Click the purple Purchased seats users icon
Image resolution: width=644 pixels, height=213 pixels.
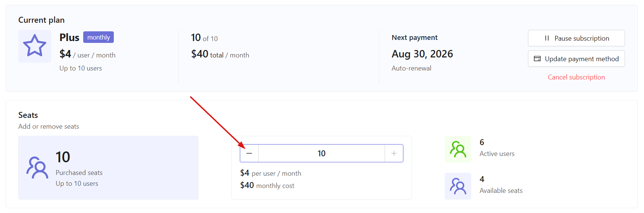(37, 167)
